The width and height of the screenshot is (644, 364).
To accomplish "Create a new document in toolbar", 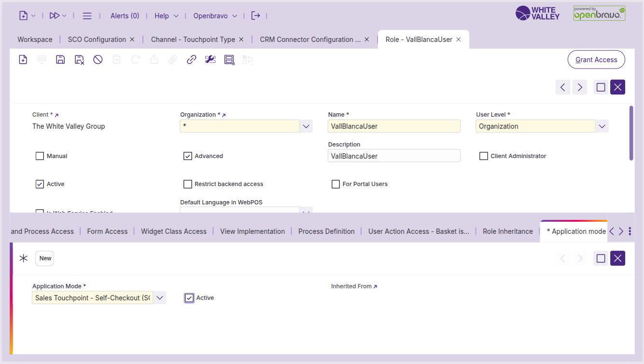I will [23, 60].
